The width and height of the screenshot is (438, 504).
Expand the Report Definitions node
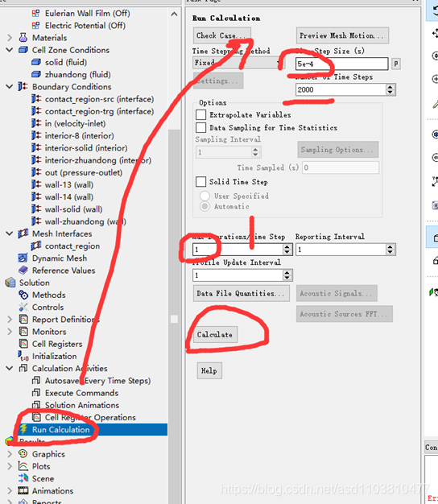point(10,319)
